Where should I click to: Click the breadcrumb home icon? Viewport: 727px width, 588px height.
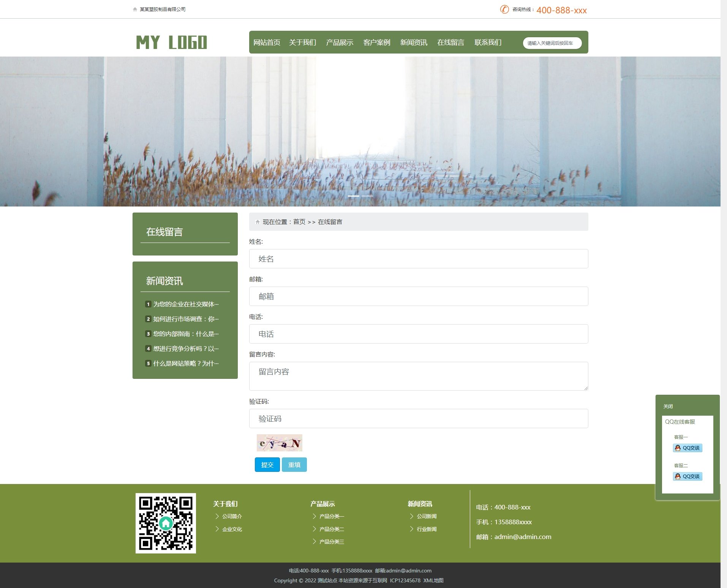click(258, 222)
